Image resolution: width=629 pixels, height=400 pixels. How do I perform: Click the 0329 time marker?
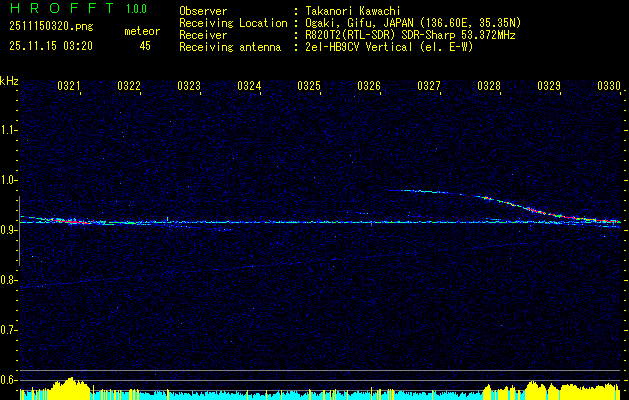(x=549, y=87)
